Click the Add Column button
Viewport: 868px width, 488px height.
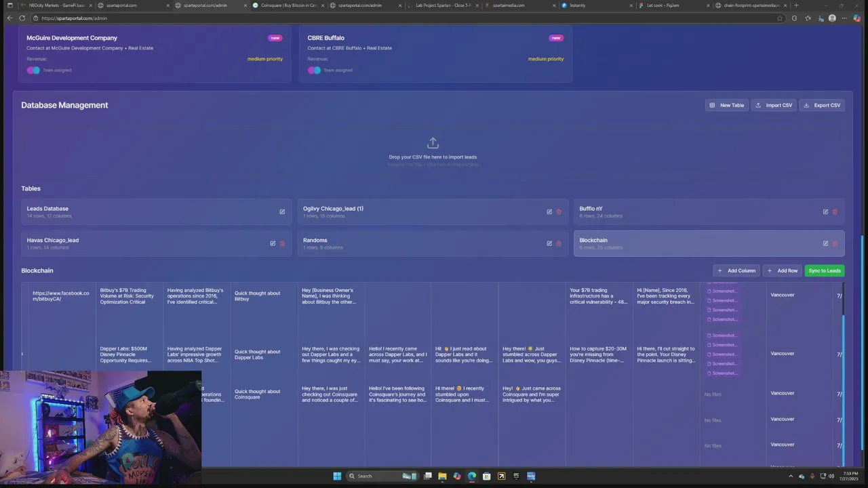click(x=736, y=270)
